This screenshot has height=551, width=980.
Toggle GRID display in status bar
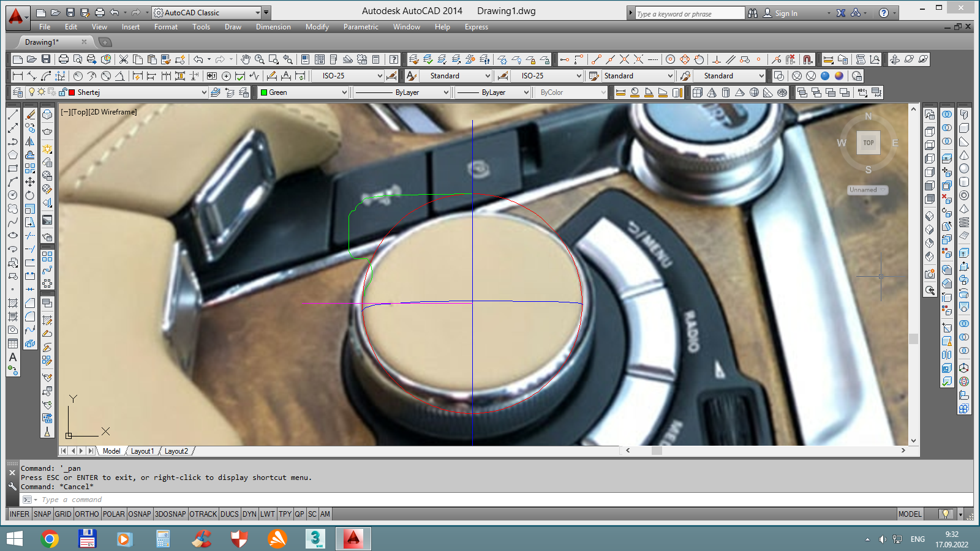tap(63, 514)
